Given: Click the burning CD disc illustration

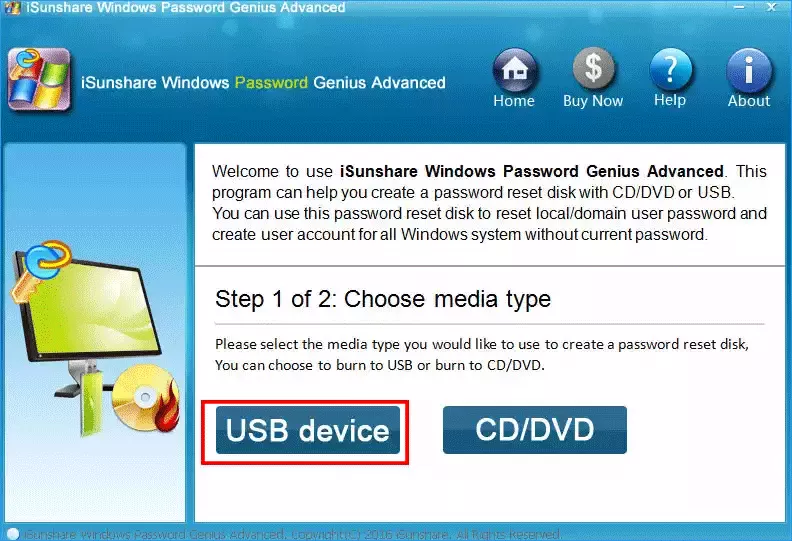Looking at the screenshot, I should pos(145,398).
